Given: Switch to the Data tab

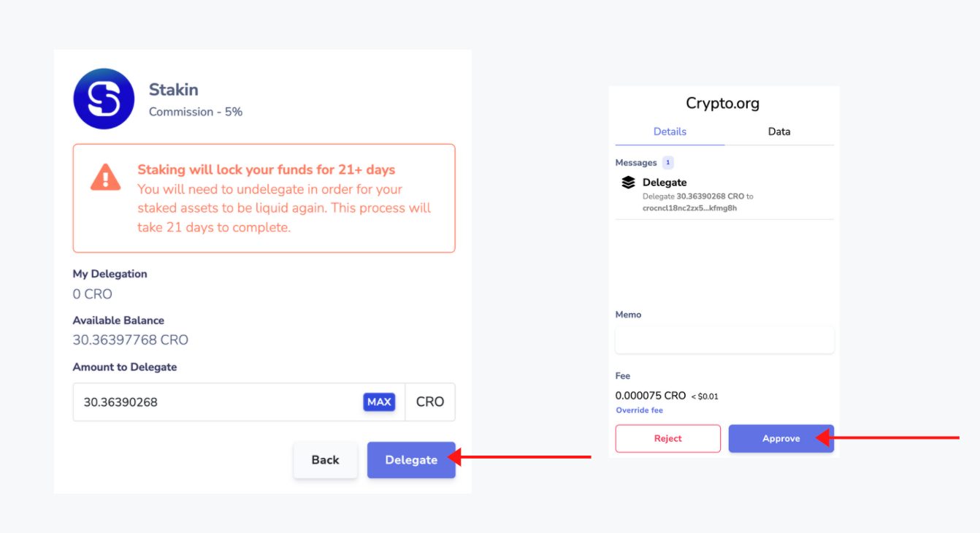Looking at the screenshot, I should [x=779, y=132].
